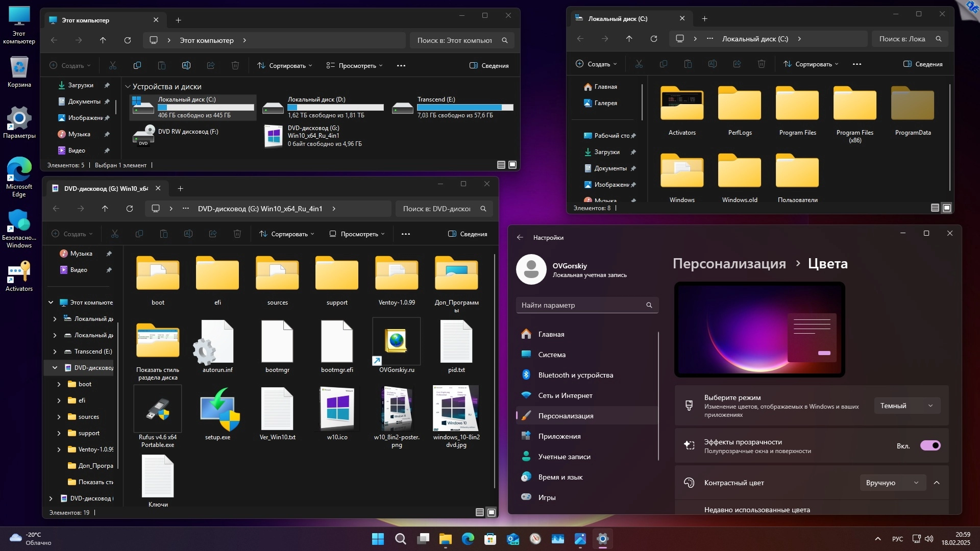Click the Up arrow in the Локальный диск (C:) window
This screenshot has height=551, width=980.
point(629,39)
